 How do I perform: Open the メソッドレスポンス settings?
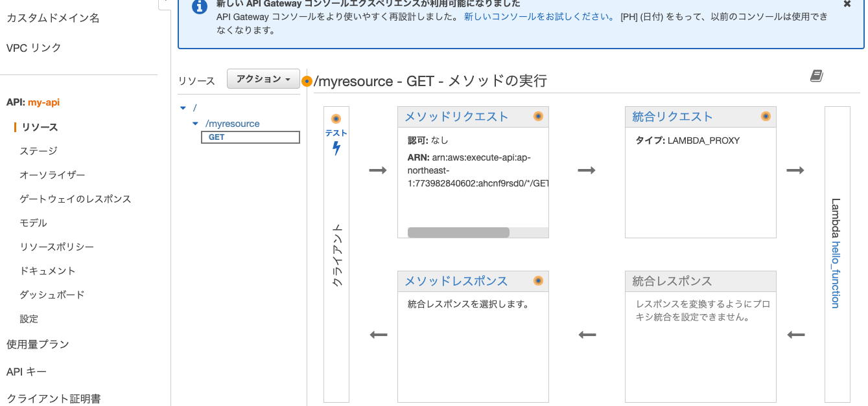coord(456,281)
